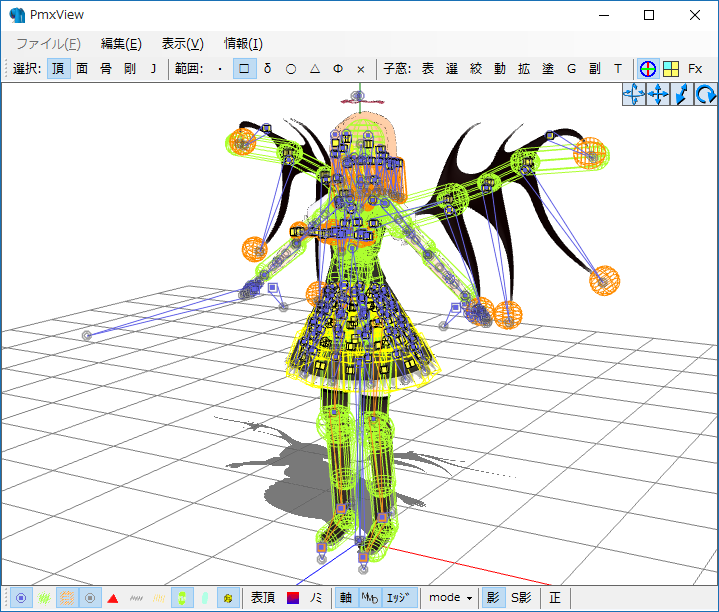Select the triangle range selection tool
The image size is (719, 612).
(314, 69)
